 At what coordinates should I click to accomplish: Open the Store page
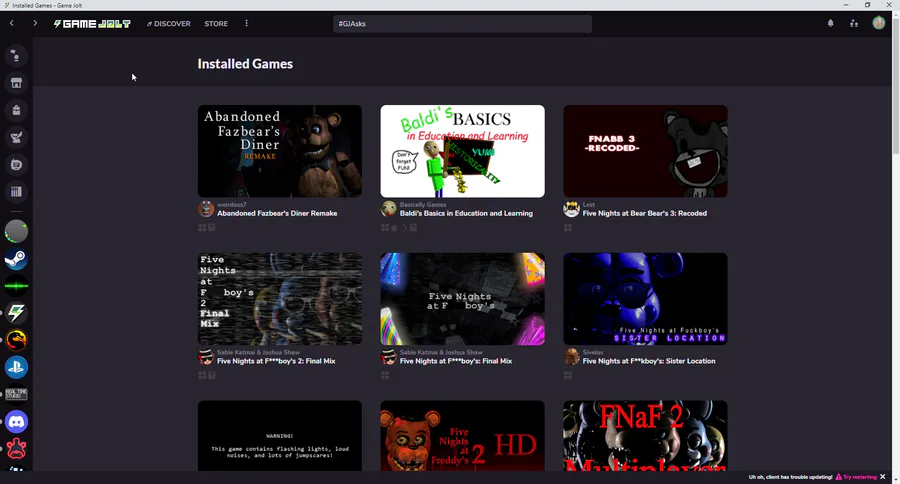pyautogui.click(x=216, y=24)
